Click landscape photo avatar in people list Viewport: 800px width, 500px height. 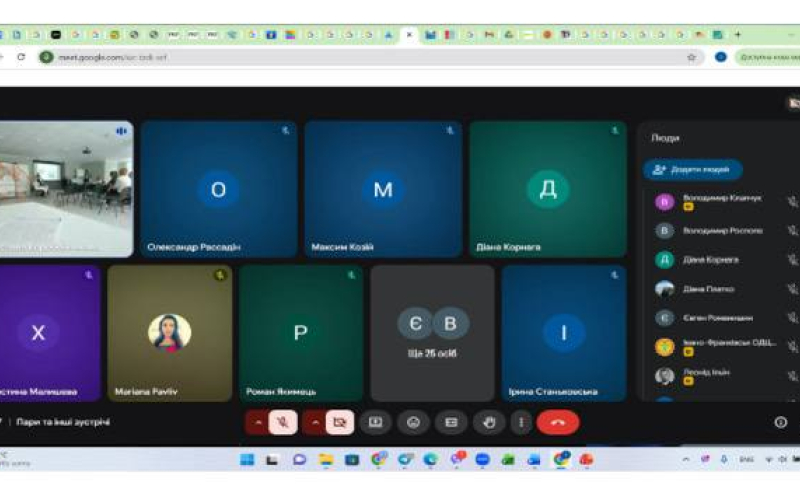coord(664,289)
